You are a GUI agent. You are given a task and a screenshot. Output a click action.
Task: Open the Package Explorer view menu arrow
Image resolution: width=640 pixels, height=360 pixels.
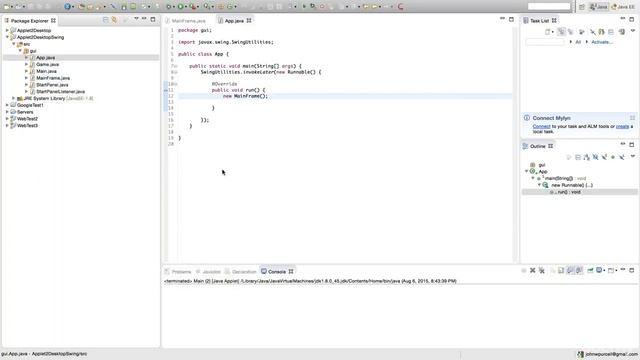136,19
